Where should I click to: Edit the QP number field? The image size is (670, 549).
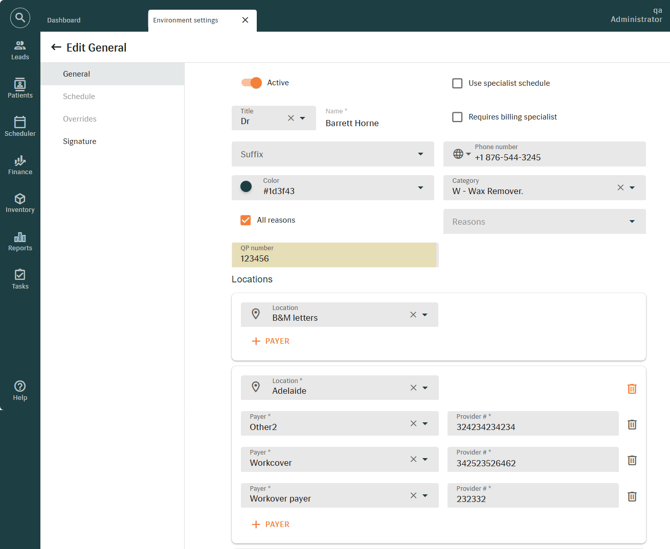tap(335, 255)
